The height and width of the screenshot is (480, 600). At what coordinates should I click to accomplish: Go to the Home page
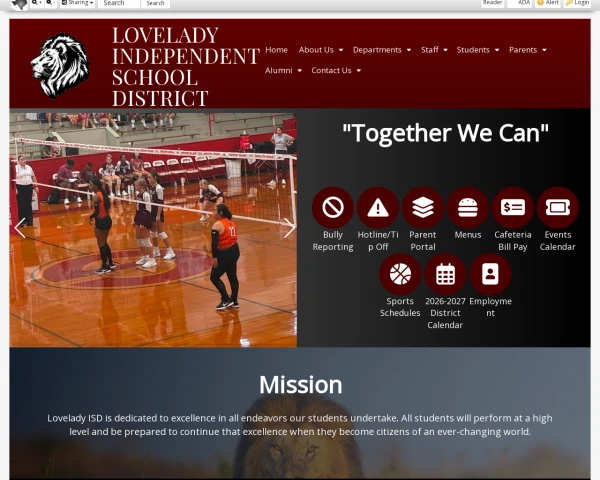(x=276, y=50)
